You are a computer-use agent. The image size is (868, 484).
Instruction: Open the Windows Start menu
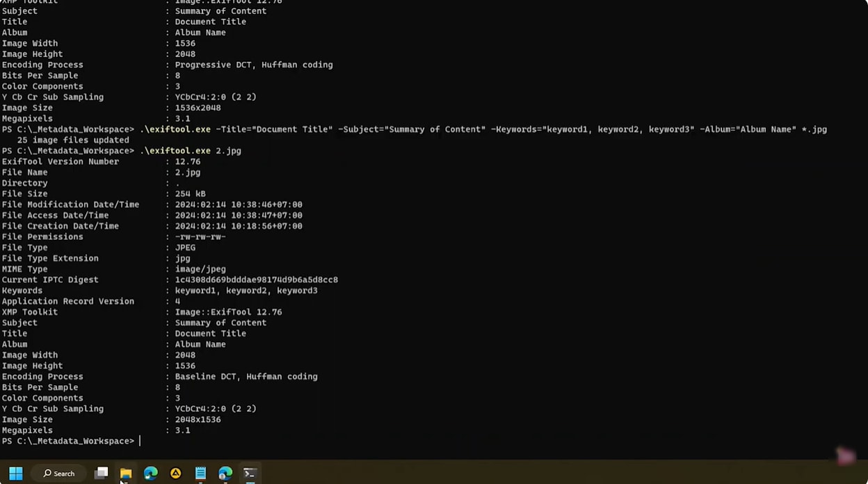tap(15, 474)
